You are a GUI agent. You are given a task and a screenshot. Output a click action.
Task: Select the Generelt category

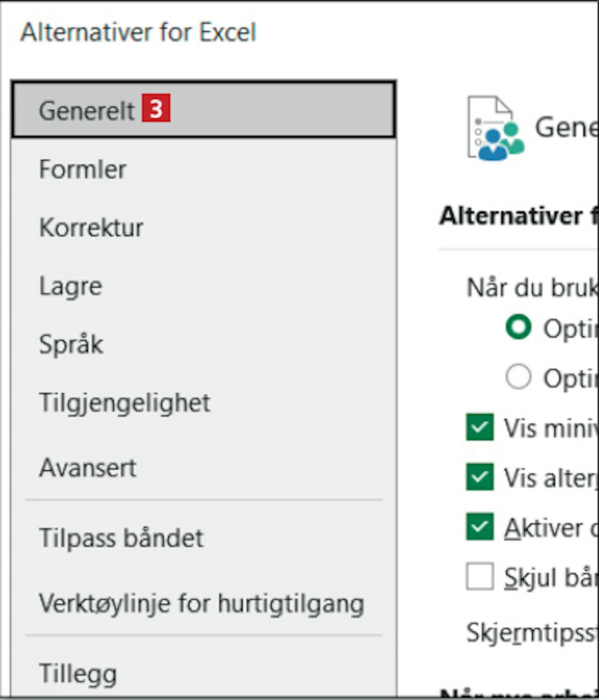204,110
